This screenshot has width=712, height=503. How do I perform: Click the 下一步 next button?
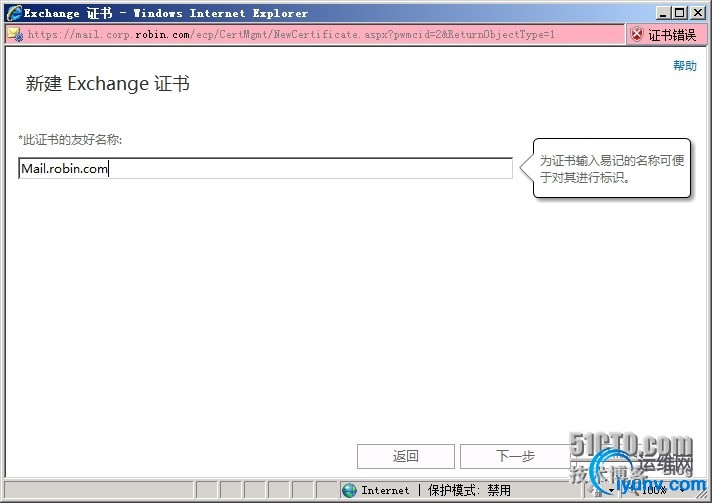[x=515, y=456]
